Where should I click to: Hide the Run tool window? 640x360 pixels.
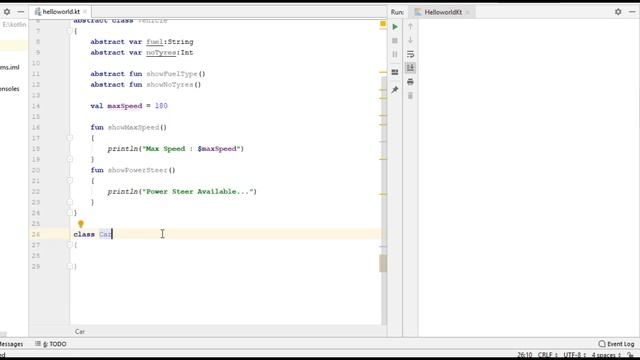(632, 12)
